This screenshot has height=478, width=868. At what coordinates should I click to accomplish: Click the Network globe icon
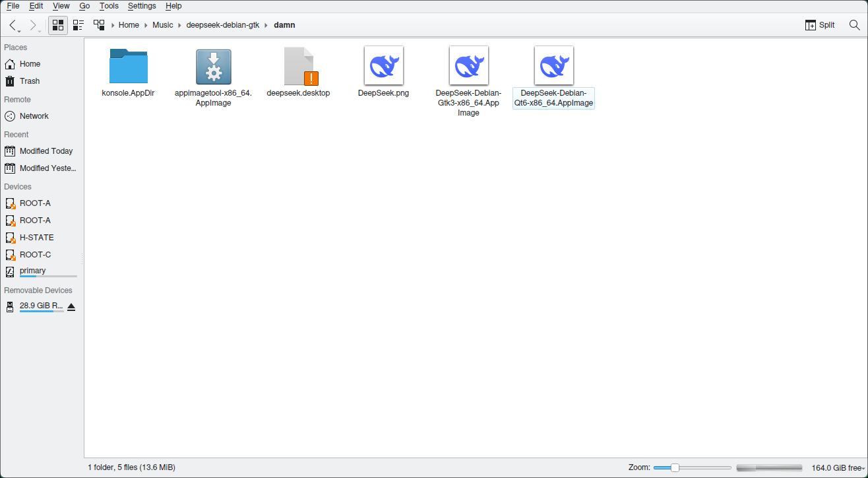10,116
